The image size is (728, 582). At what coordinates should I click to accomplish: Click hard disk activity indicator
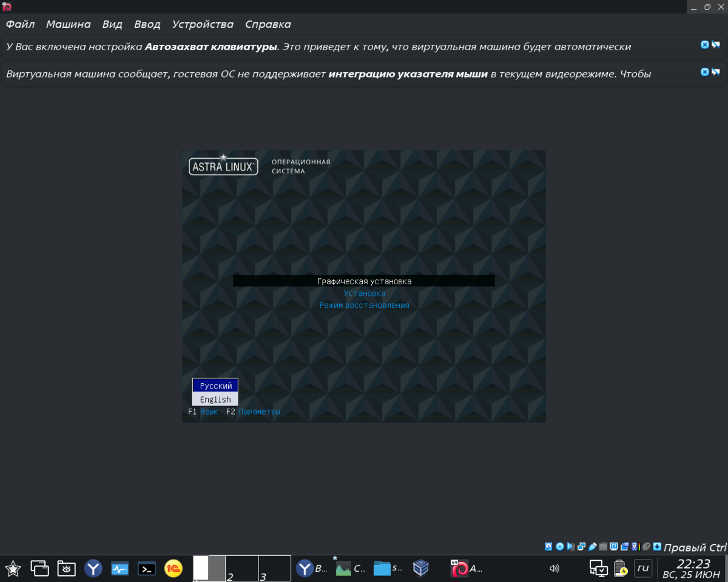549,546
